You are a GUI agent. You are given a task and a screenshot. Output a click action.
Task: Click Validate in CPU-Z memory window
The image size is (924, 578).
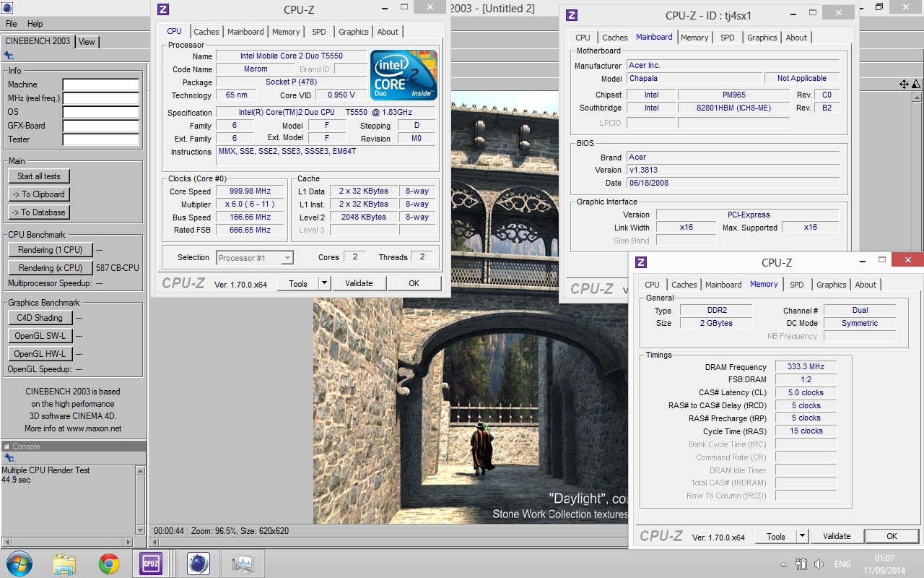tap(837, 536)
